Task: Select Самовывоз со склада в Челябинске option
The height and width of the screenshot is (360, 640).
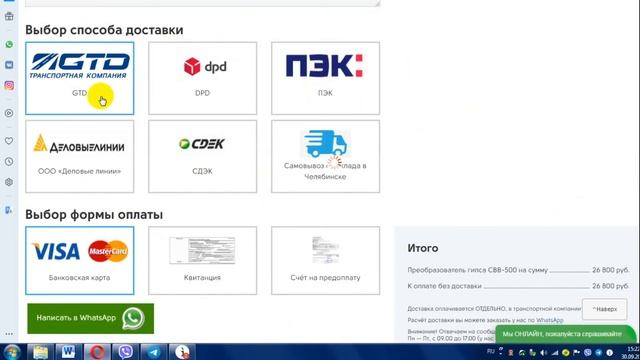Action: [325, 156]
